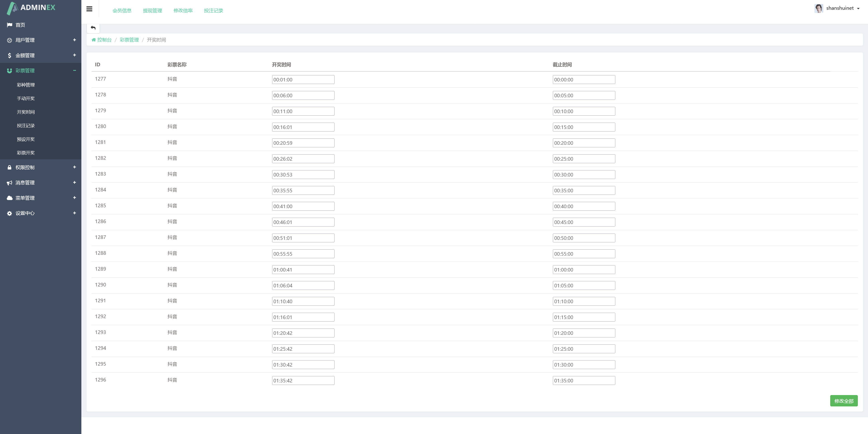Image resolution: width=868 pixels, height=434 pixels.
Task: Select 手动开奖 in sidebar submenu
Action: click(x=26, y=98)
